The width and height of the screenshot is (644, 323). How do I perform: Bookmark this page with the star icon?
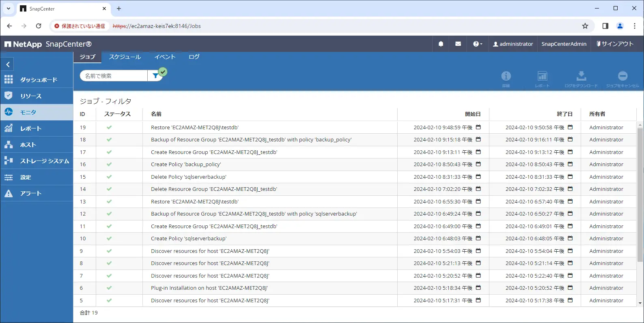coord(585,26)
